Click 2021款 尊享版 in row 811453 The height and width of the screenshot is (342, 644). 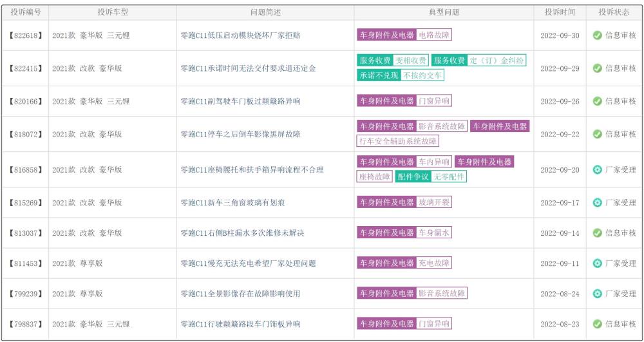77,263
